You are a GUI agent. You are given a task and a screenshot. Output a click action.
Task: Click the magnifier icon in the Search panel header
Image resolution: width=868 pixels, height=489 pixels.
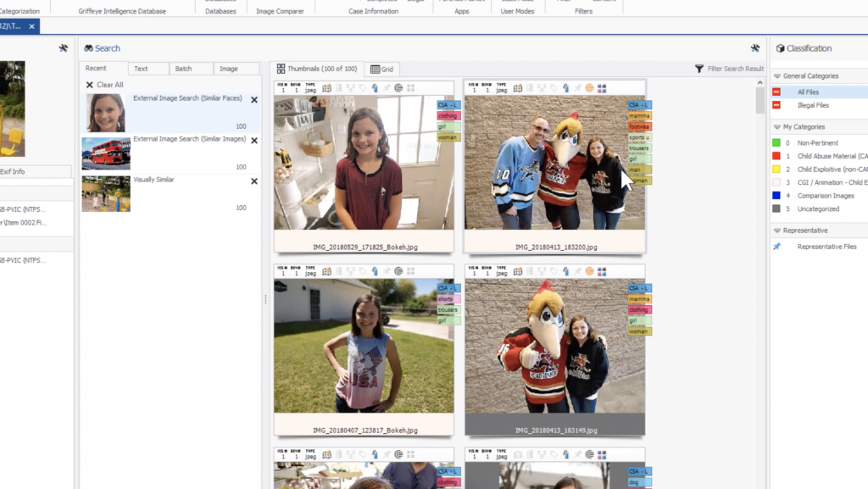click(89, 48)
